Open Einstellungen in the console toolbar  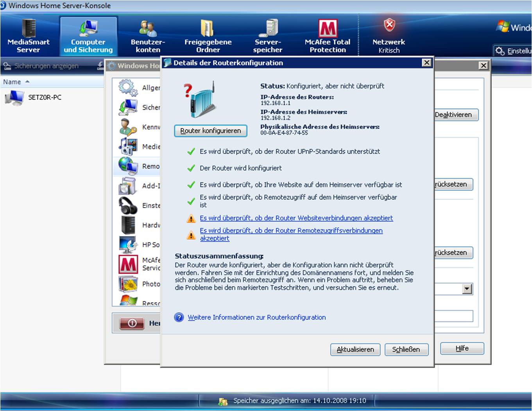513,51
